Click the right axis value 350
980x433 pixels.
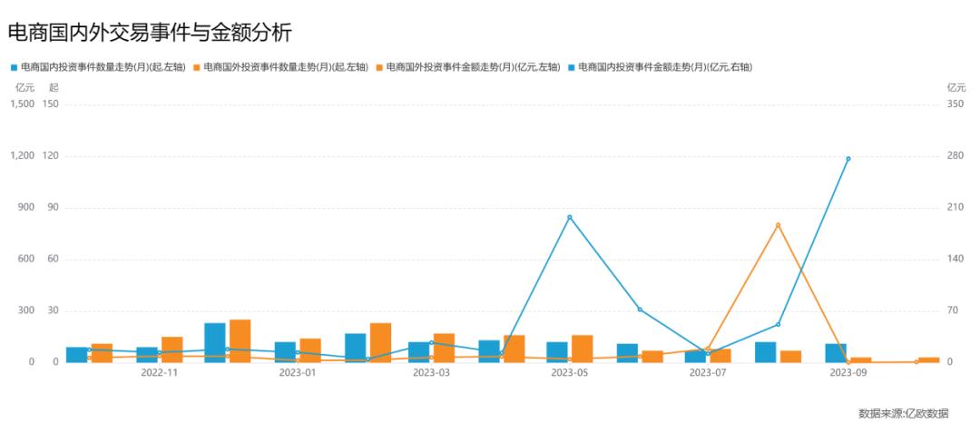click(955, 103)
